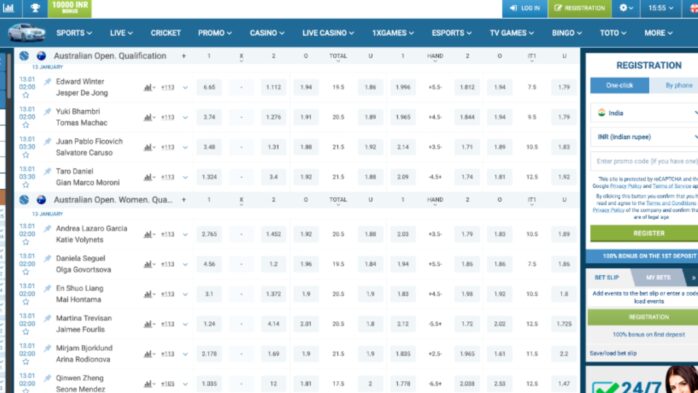
Task: Open the SPORTS menu
Action: click(74, 33)
